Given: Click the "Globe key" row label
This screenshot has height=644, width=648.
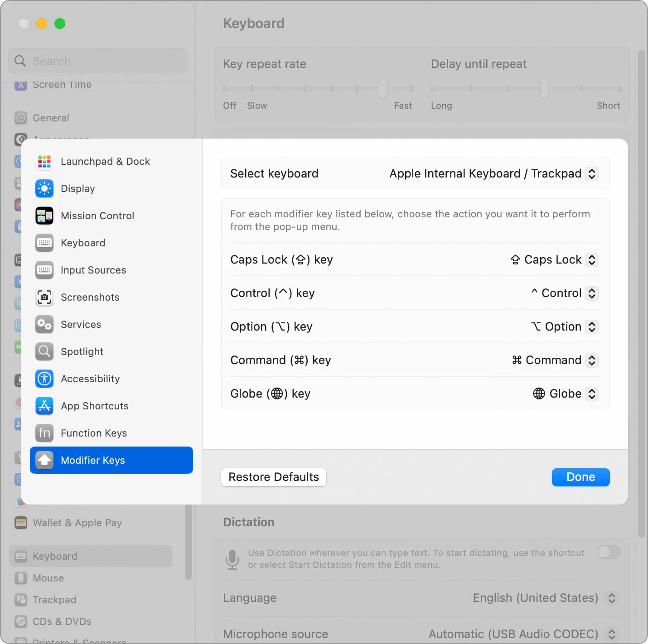Looking at the screenshot, I should point(270,394).
